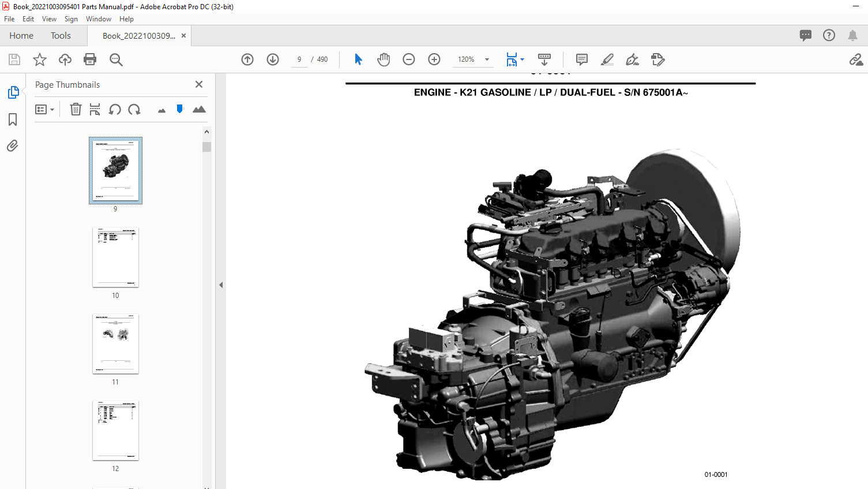Select the page 11 thumbnail
868x489 pixels.
pos(115,344)
